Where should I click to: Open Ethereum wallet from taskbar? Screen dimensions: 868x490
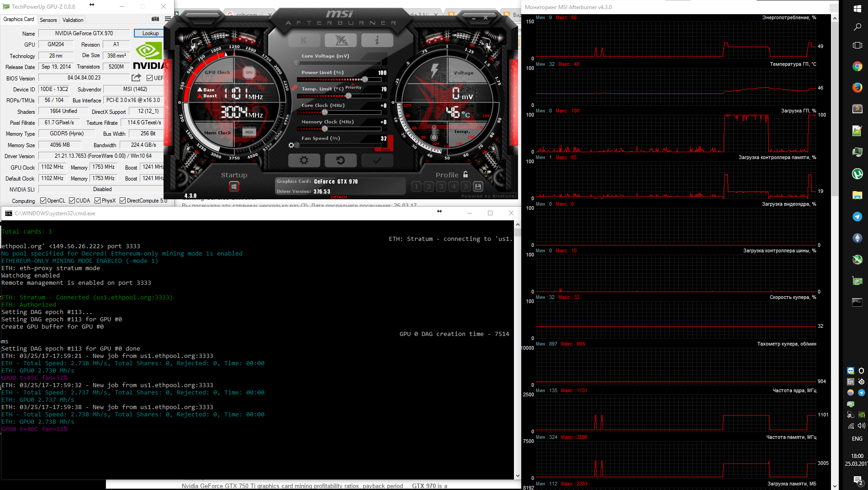pos(857,238)
